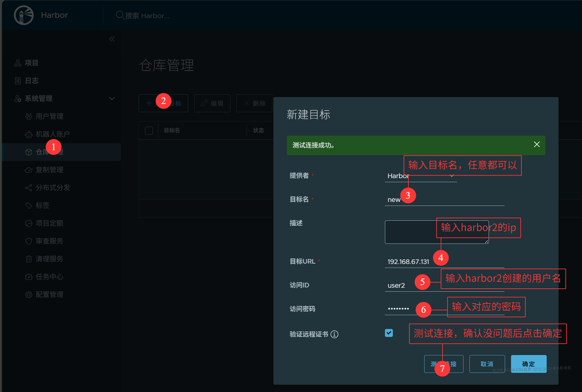
Task: Open the 标签 tag icon in sidebar
Action: tap(29, 205)
